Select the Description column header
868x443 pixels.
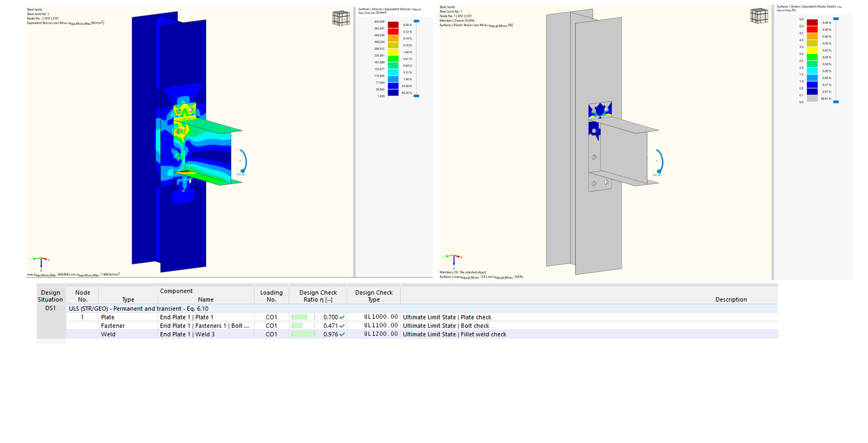point(589,296)
